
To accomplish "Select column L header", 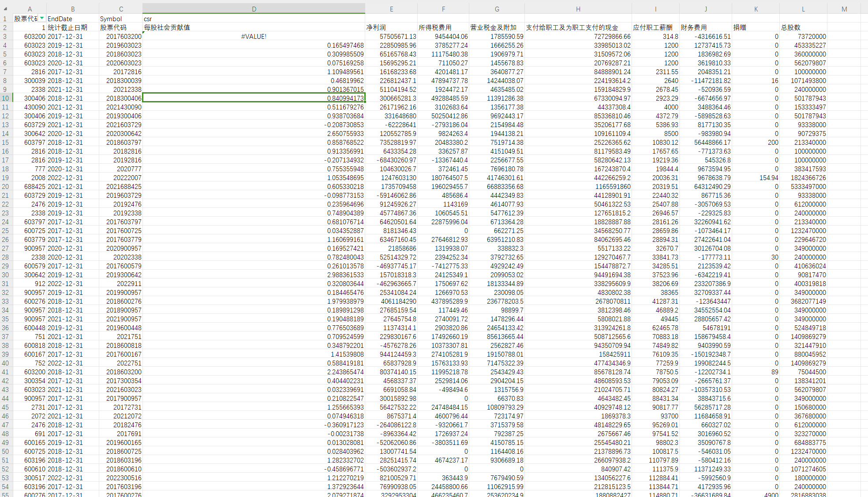I will coord(803,9).
